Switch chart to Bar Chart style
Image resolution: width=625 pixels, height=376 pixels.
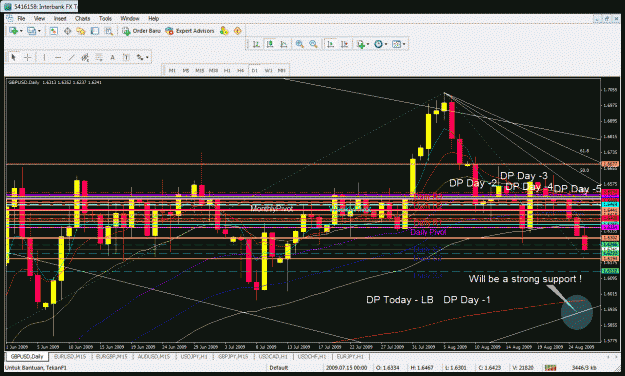click(x=256, y=44)
